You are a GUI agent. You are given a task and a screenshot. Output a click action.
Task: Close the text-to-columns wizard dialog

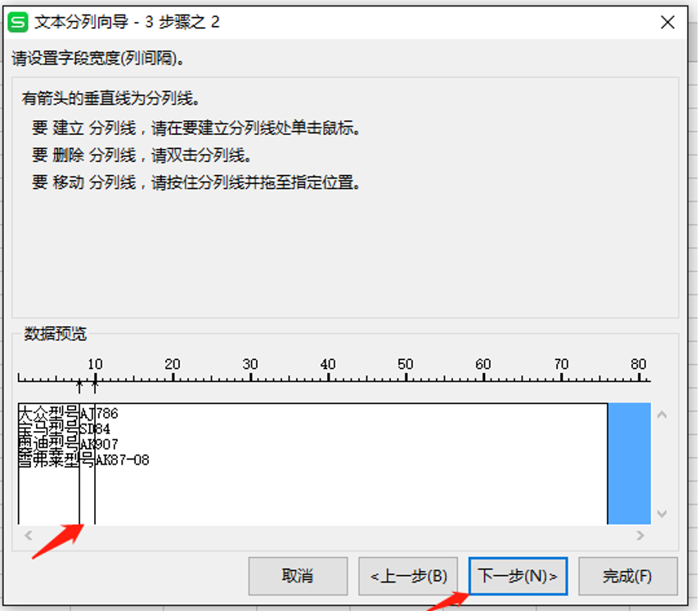pyautogui.click(x=667, y=22)
